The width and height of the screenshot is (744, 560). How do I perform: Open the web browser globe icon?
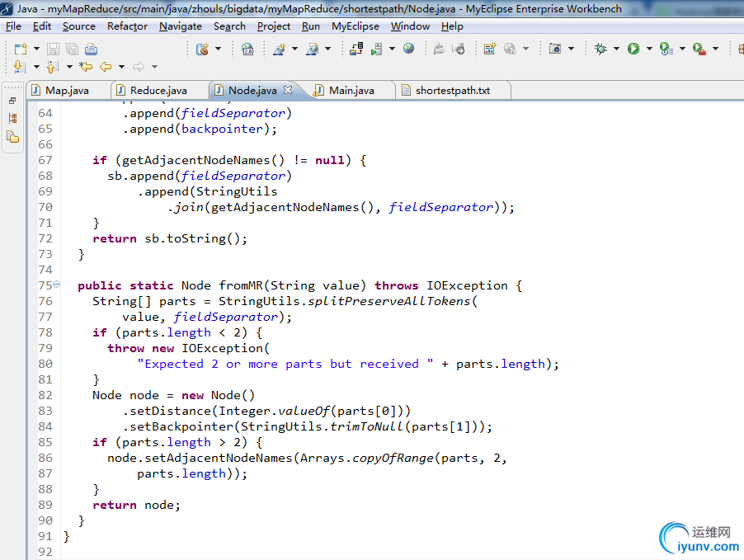click(x=408, y=49)
